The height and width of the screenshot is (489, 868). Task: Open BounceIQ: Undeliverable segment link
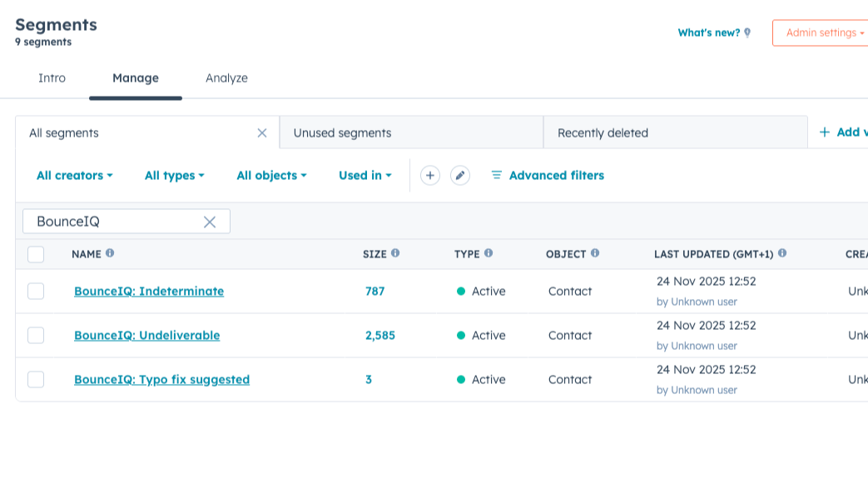(146, 336)
